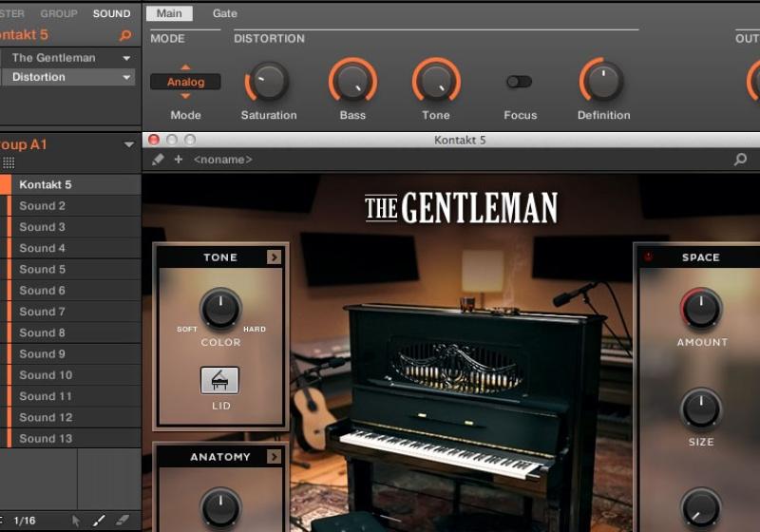Toggle the piano Lid button

pos(219,380)
